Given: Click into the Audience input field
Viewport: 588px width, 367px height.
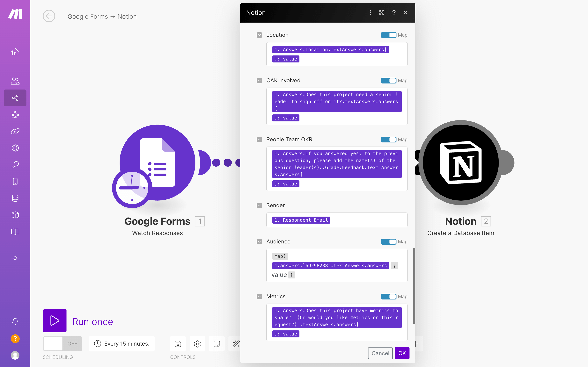Looking at the screenshot, I should [x=337, y=265].
